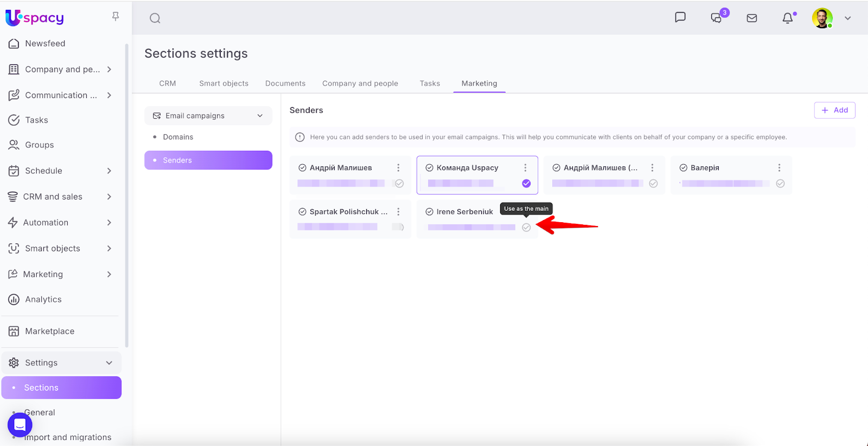The width and height of the screenshot is (868, 446).
Task: Switch to the CRM tab
Action: [168, 83]
